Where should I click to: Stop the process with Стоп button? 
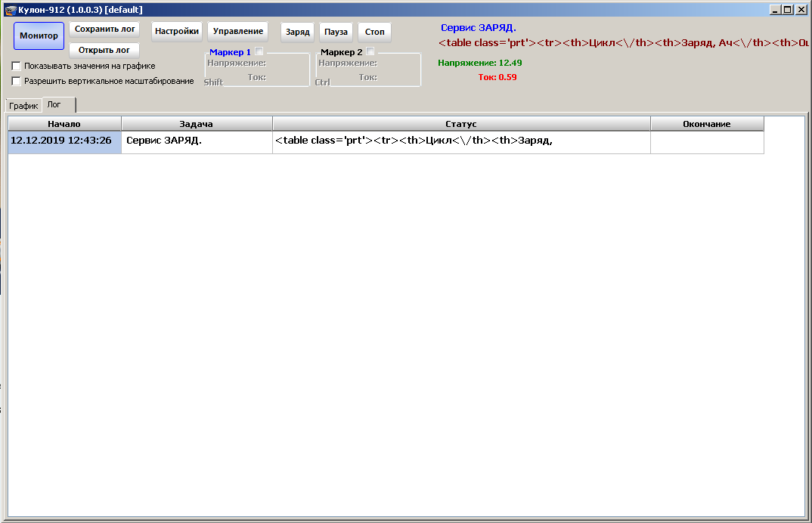click(374, 32)
